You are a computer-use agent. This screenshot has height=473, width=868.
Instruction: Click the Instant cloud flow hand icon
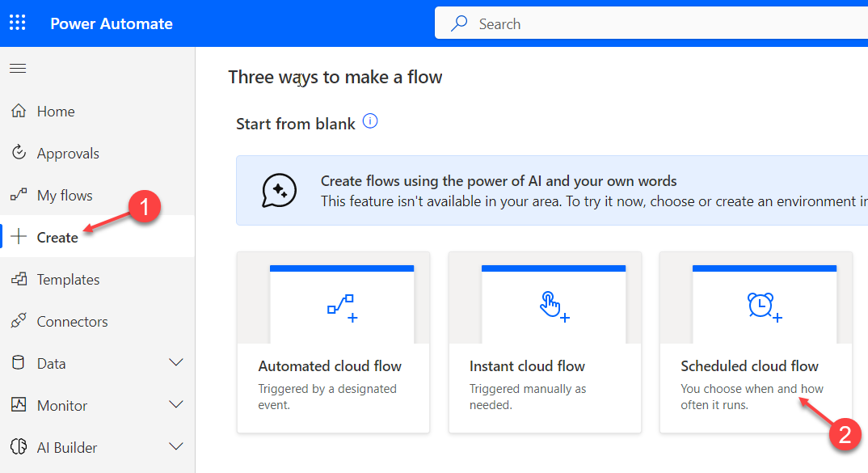coord(554,306)
